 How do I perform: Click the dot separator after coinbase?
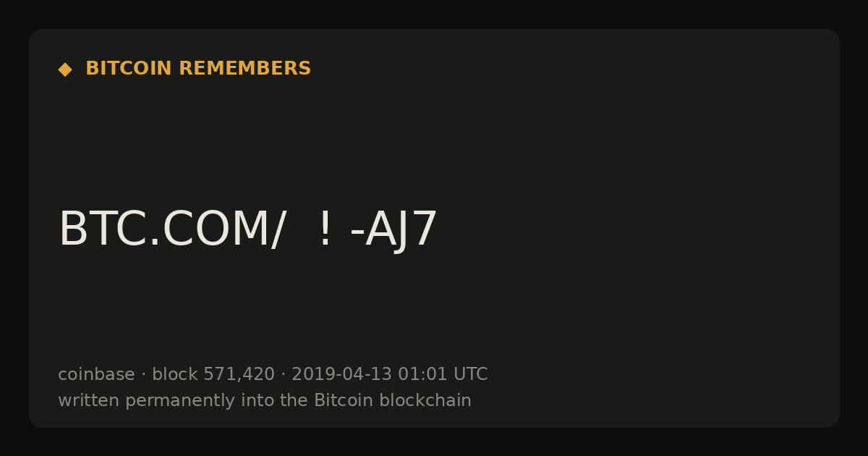143,375
